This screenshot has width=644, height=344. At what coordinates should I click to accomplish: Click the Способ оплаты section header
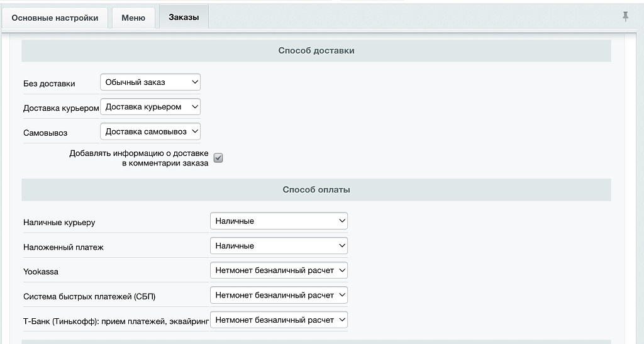[316, 190]
